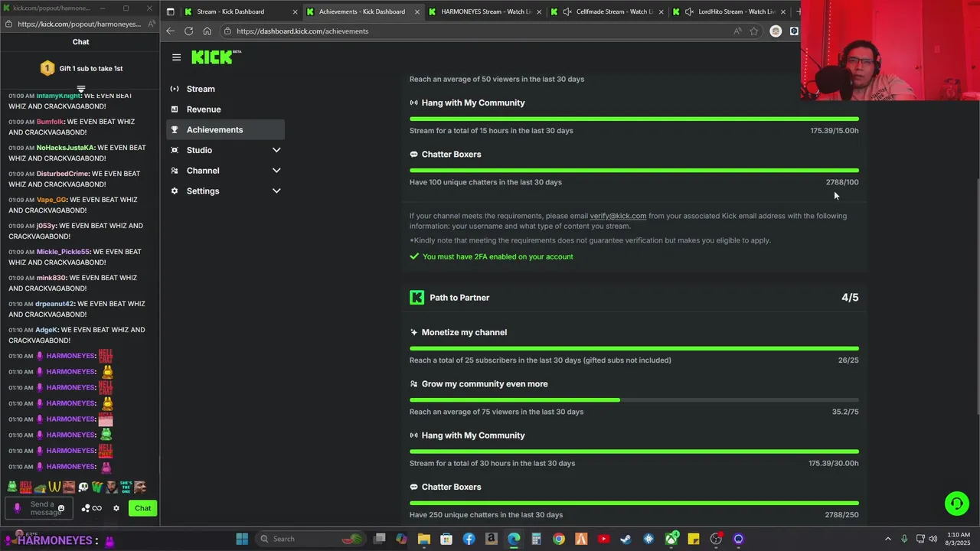Go back in the browser

click(x=170, y=31)
